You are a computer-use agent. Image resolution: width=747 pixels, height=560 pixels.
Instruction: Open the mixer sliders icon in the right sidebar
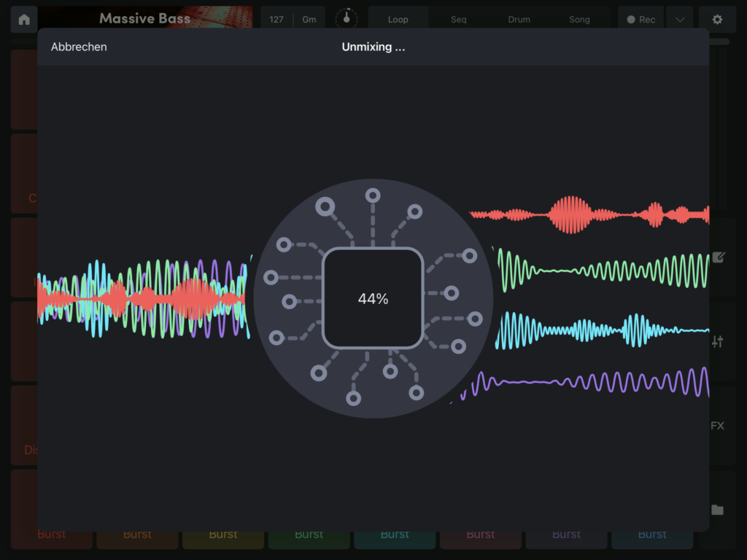point(718,341)
